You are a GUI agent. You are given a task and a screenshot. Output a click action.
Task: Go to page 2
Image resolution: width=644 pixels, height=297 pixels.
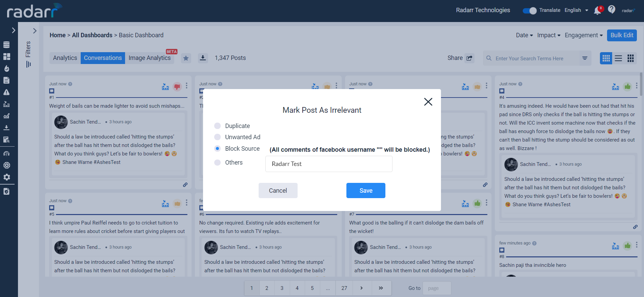267,288
